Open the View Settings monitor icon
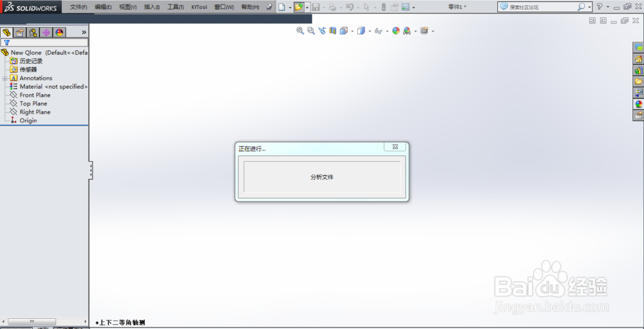Viewport: 644px width, 329px height. tap(424, 31)
